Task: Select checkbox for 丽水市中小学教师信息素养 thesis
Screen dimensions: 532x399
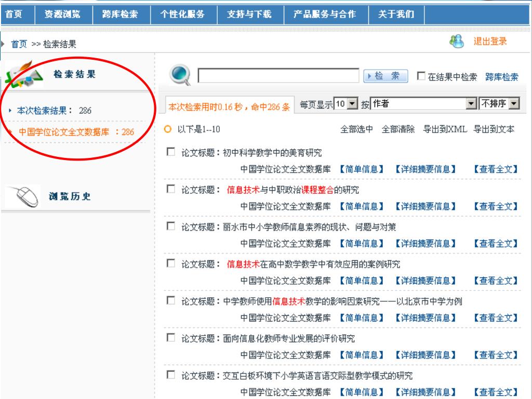Action: [x=171, y=226]
